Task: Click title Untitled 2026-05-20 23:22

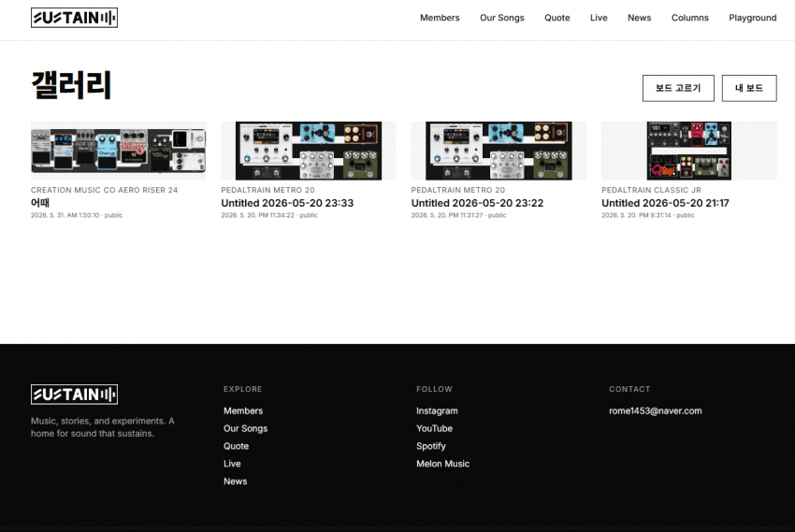Action: 477,203
